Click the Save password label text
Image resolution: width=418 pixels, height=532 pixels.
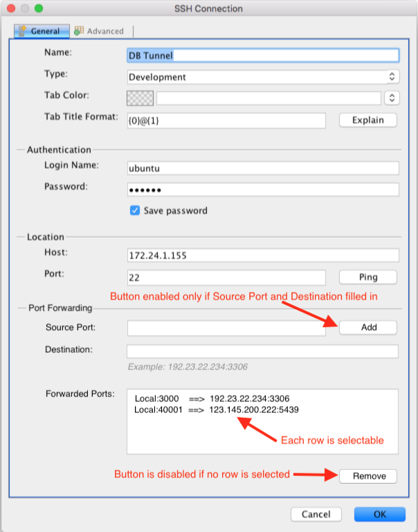[x=175, y=211]
